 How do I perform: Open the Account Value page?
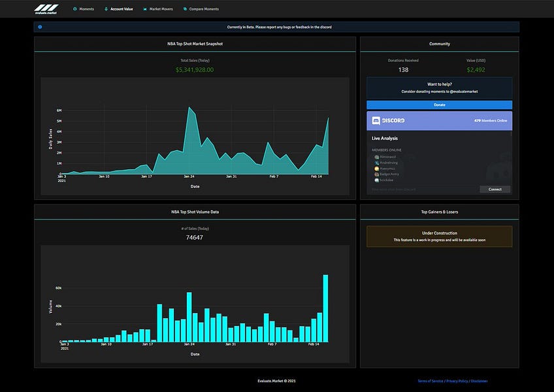122,9
